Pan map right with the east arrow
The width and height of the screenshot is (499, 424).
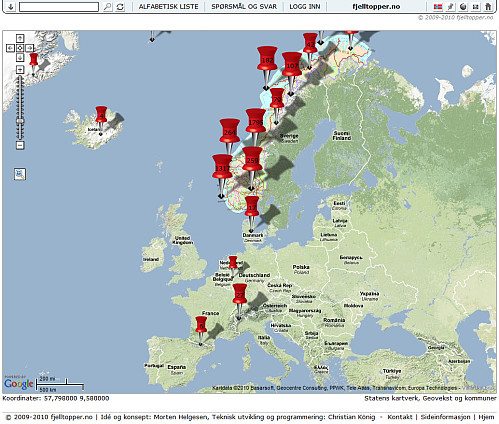tap(30, 48)
